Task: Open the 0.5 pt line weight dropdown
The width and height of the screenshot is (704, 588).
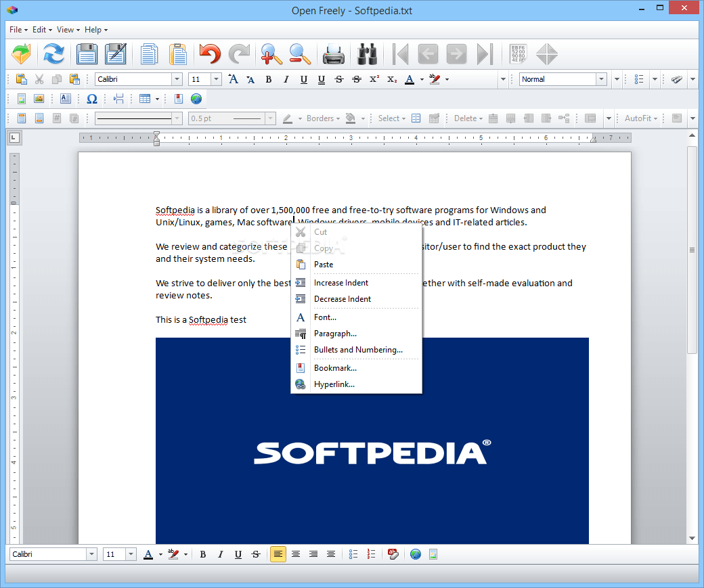Action: 270,118
